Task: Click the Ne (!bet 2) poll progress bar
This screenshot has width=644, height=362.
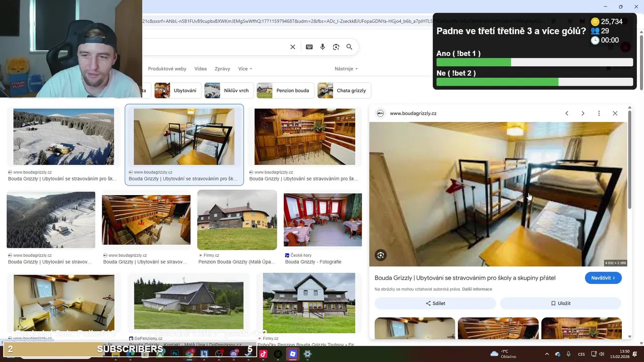Action: pos(534,82)
